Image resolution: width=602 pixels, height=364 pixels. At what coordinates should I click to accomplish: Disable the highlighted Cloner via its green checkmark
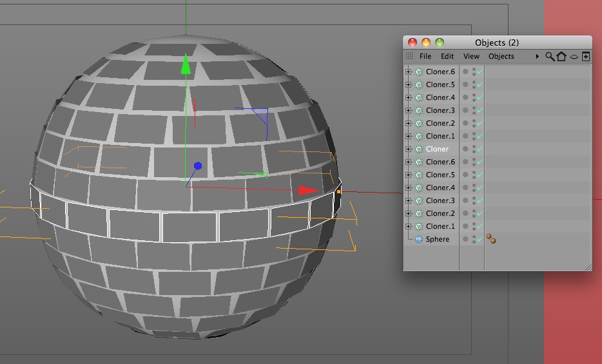[480, 149]
